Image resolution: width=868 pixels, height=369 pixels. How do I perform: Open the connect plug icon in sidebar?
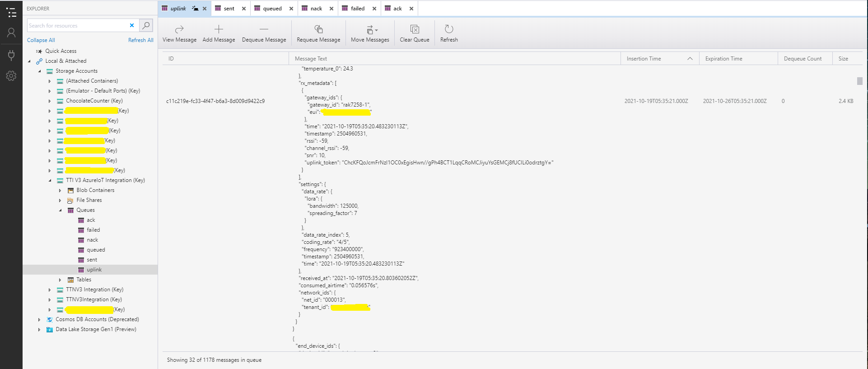coord(11,55)
